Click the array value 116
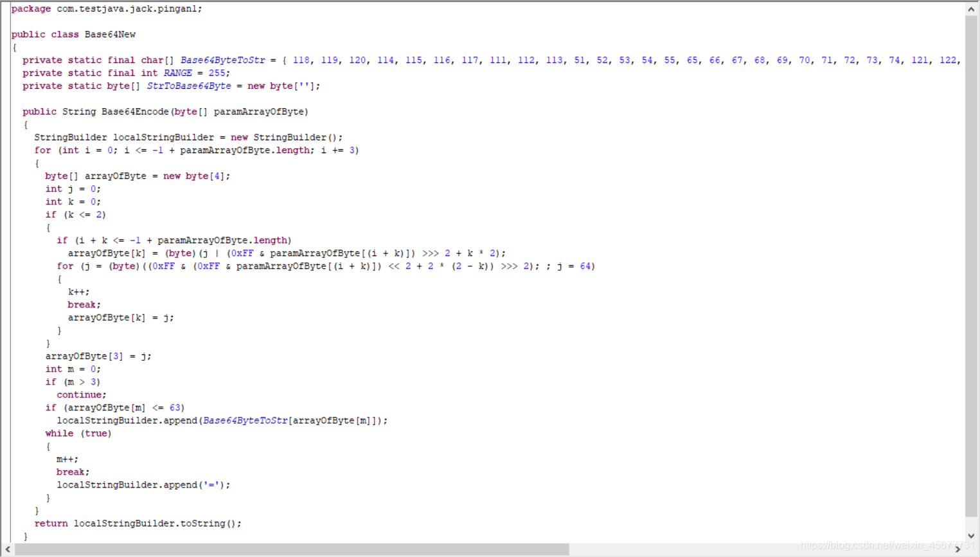Viewport: 980px width, 557px height. point(441,60)
